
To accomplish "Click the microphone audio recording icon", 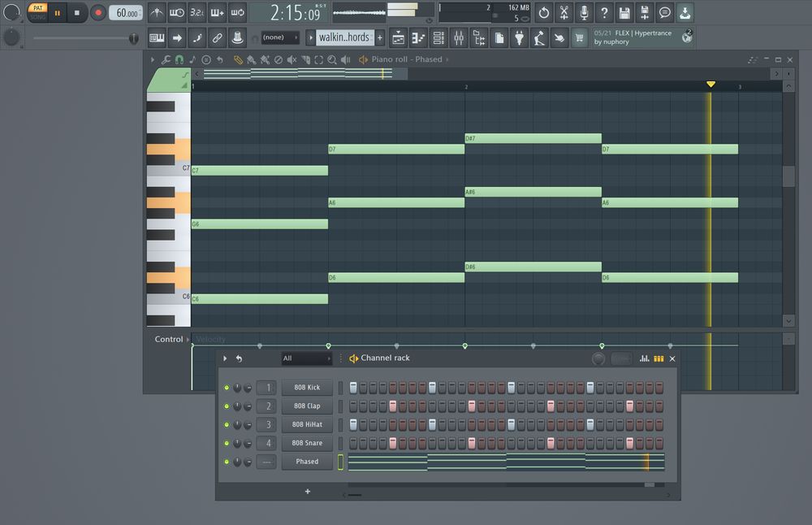I will point(583,11).
